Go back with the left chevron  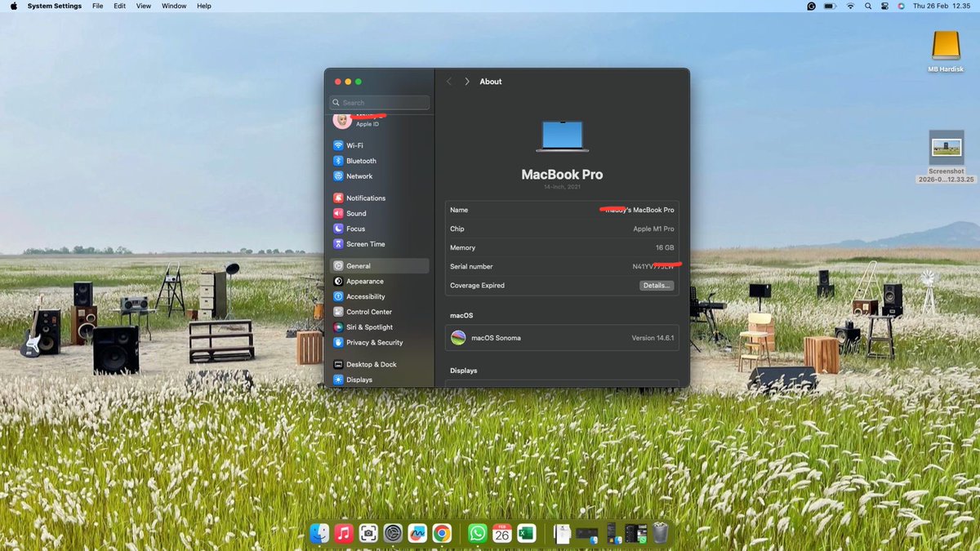(449, 82)
